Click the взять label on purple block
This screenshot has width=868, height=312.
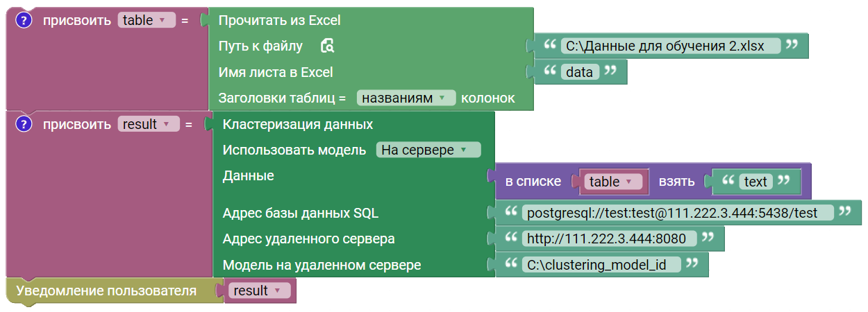click(675, 182)
